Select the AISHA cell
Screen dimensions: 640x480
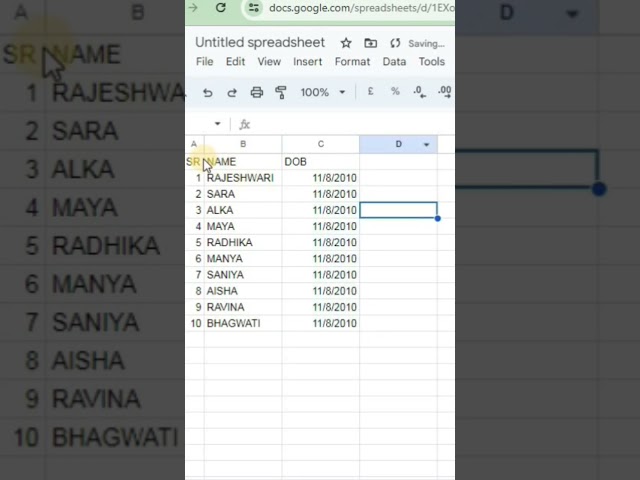pyautogui.click(x=243, y=291)
